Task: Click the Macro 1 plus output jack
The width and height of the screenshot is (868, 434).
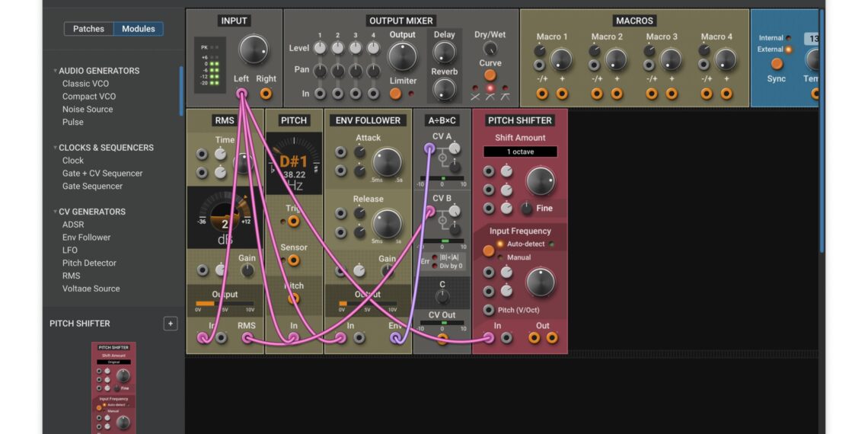Action: (562, 94)
